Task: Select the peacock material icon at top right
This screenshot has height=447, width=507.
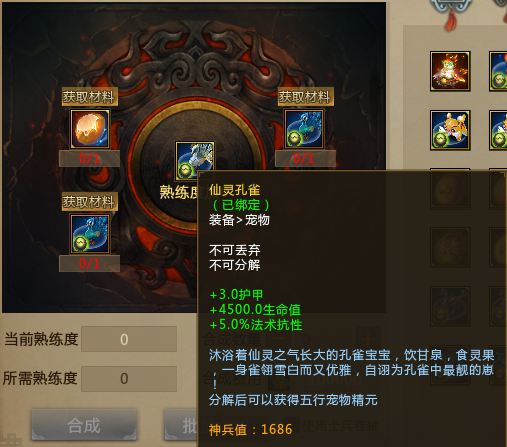Action: coord(304,129)
